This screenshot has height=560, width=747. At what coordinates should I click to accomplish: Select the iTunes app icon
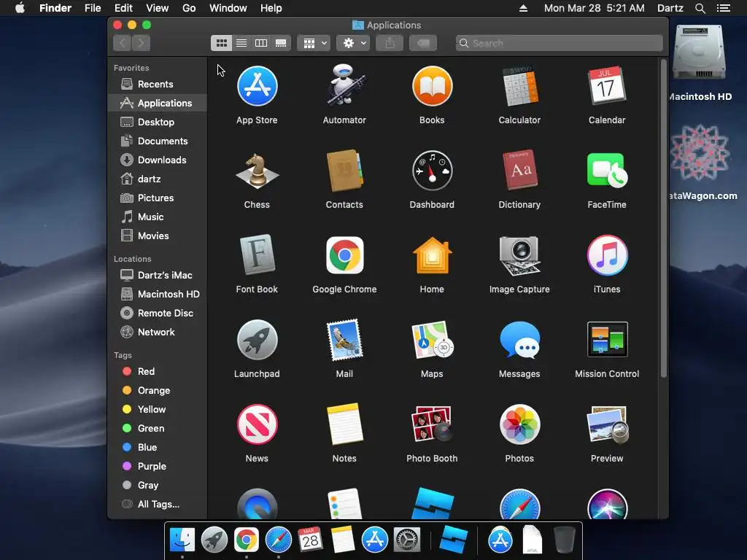pyautogui.click(x=607, y=255)
